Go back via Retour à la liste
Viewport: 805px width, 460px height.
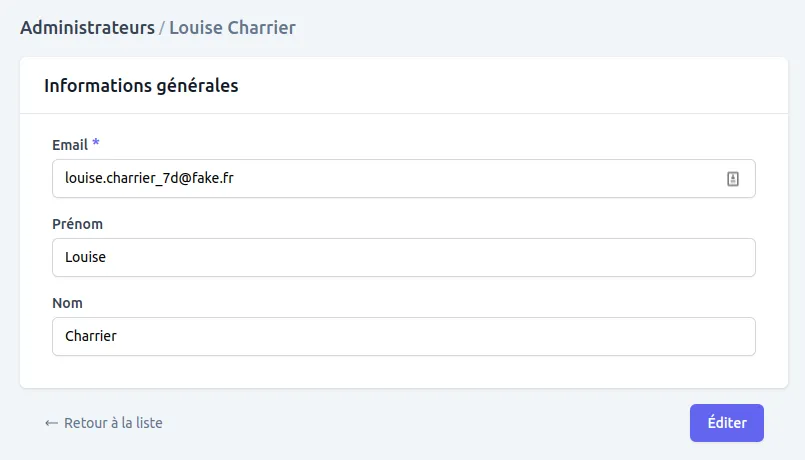112,423
